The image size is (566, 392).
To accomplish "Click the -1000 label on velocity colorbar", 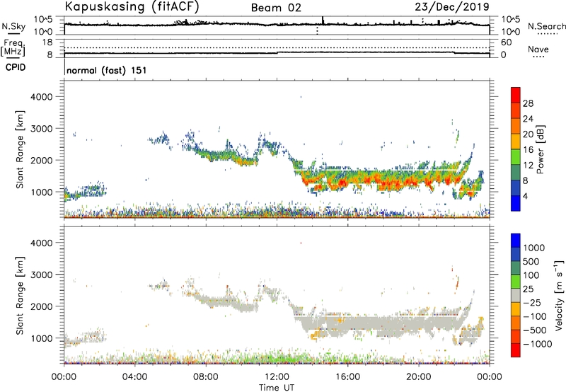I will pos(537,344).
